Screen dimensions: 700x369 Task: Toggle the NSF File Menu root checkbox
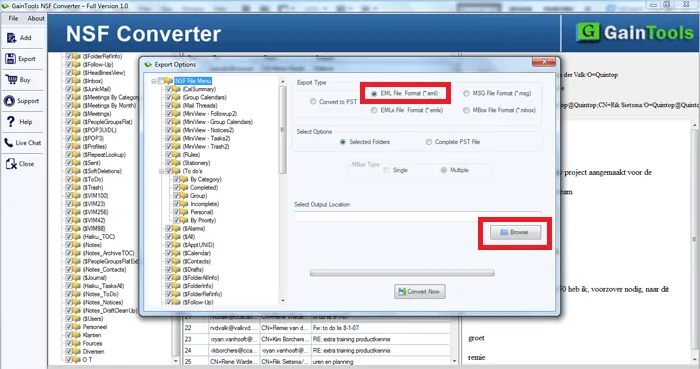tap(161, 81)
